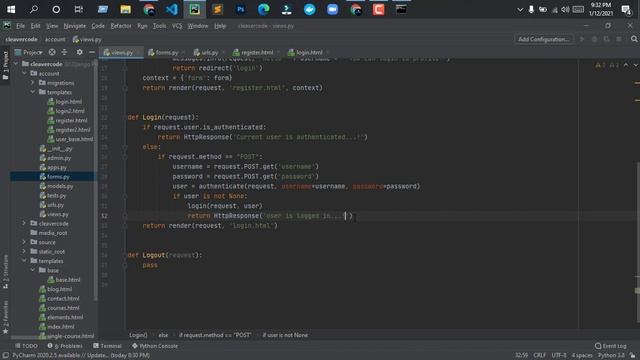Click the Debug bug icon in toolbar
The image size is (640, 360).
[x=594, y=39]
